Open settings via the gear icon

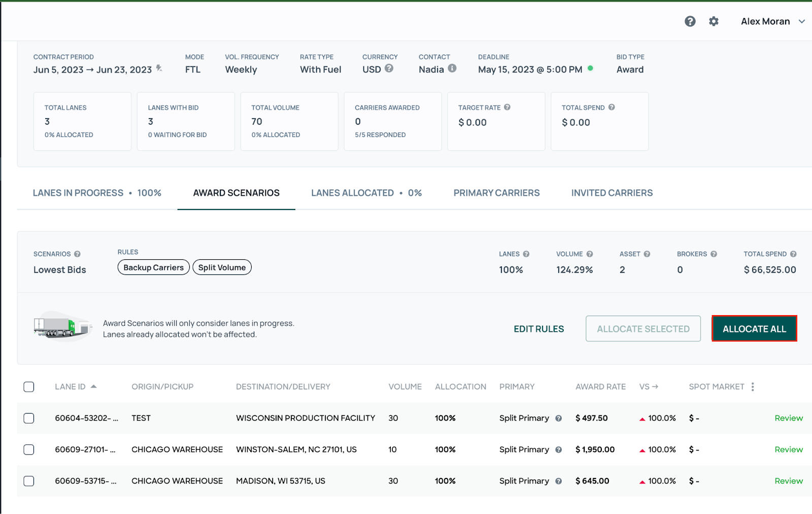click(x=714, y=21)
